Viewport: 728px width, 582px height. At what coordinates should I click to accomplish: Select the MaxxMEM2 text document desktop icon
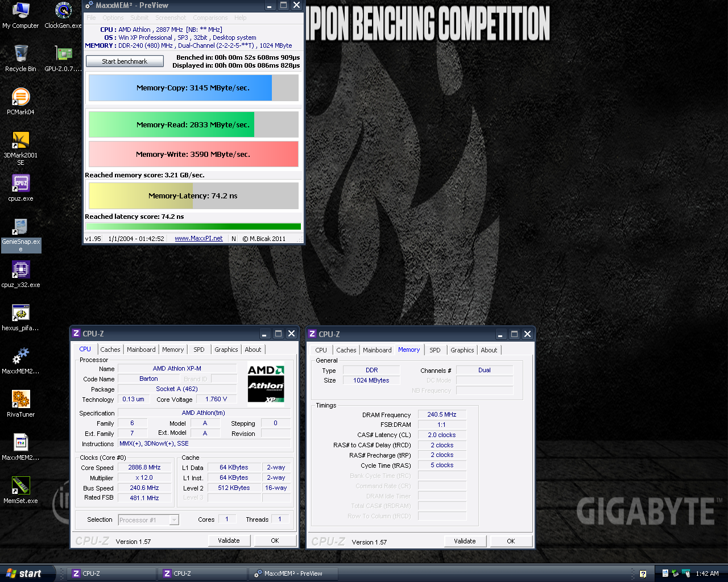[x=20, y=447]
